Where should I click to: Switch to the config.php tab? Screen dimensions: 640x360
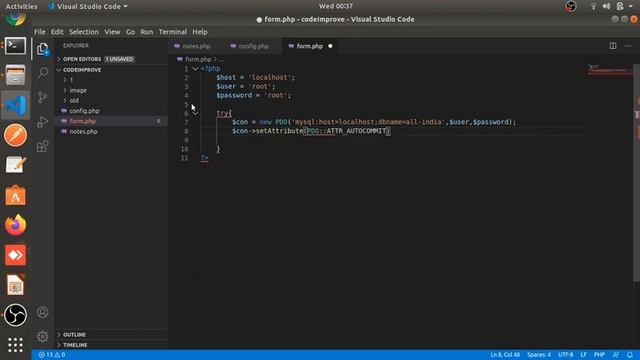253,46
